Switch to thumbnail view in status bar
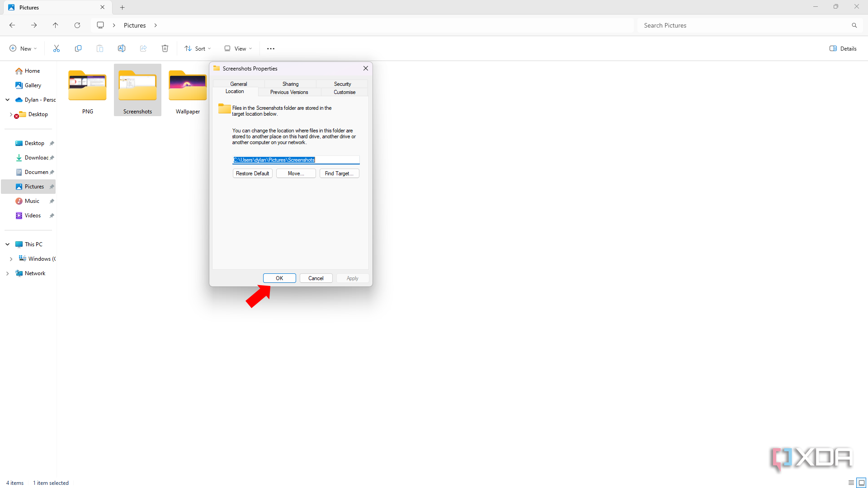 (x=863, y=483)
